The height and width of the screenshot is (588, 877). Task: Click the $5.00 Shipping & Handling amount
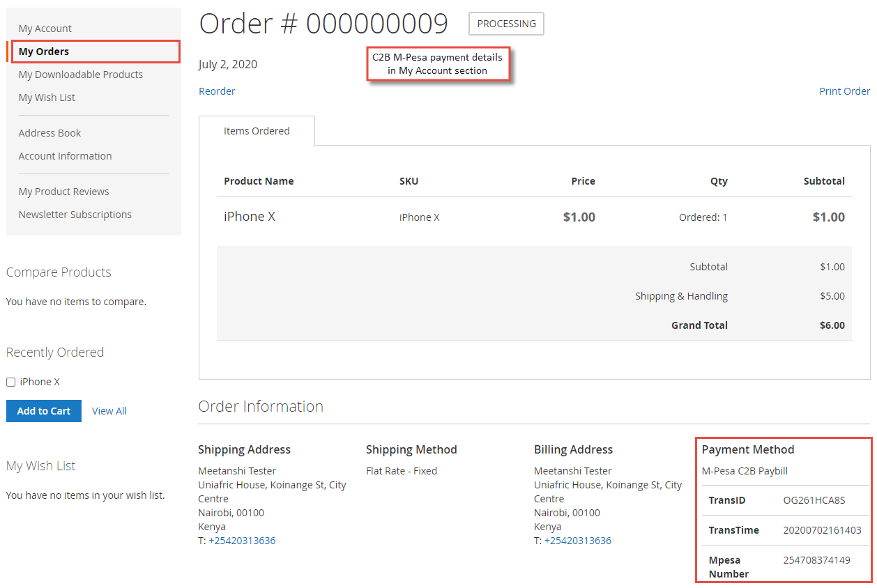coord(832,296)
